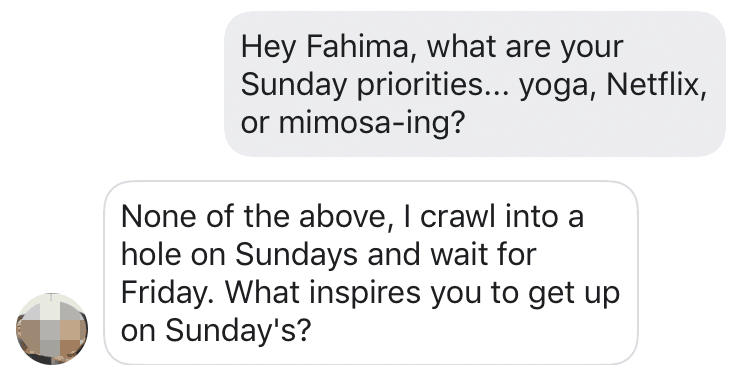Click "Sunday's?" at the end of the reply
This screenshot has width=750, height=386.
pos(238,330)
